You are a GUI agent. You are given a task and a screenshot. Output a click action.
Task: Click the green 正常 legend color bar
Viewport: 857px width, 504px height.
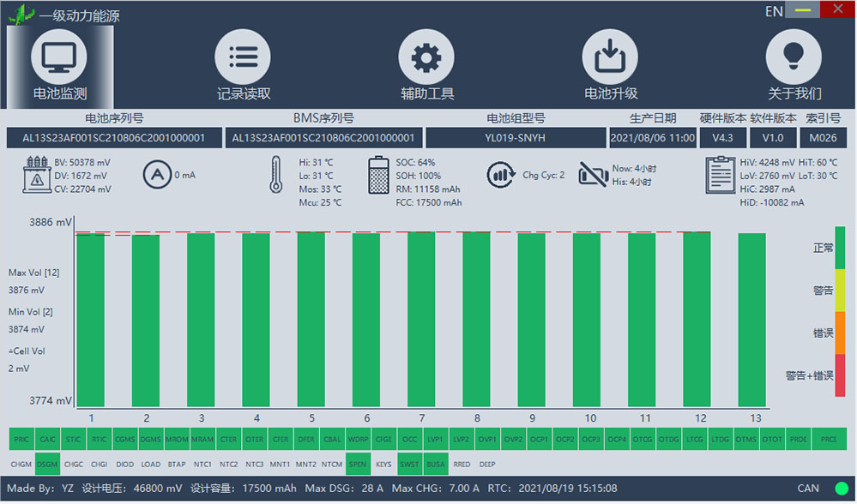click(x=840, y=249)
